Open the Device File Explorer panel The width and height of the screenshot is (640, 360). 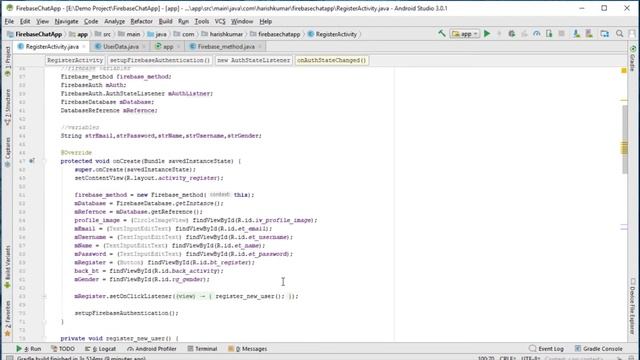pyautogui.click(x=633, y=306)
